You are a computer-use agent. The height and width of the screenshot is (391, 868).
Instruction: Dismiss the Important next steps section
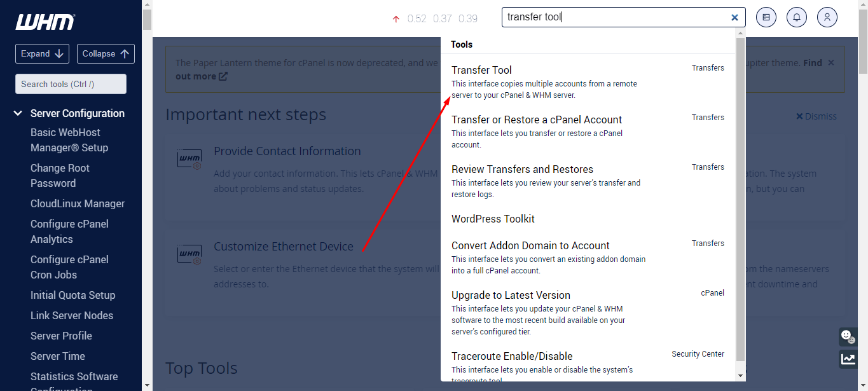tap(816, 116)
